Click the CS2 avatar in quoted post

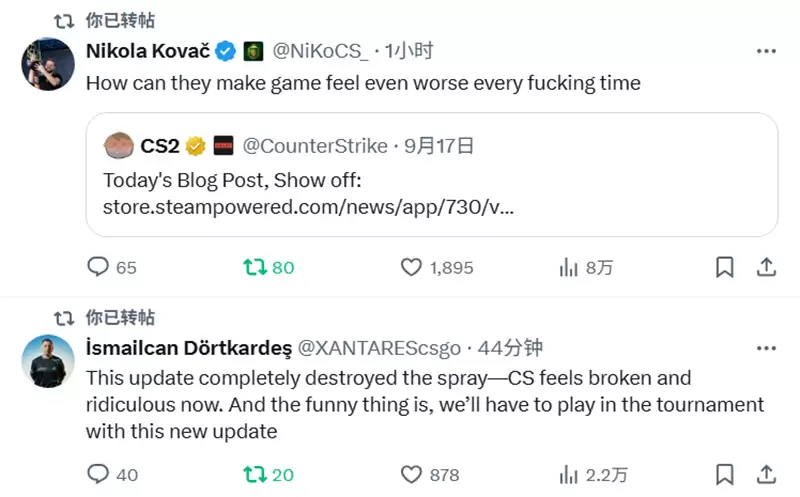(119, 146)
